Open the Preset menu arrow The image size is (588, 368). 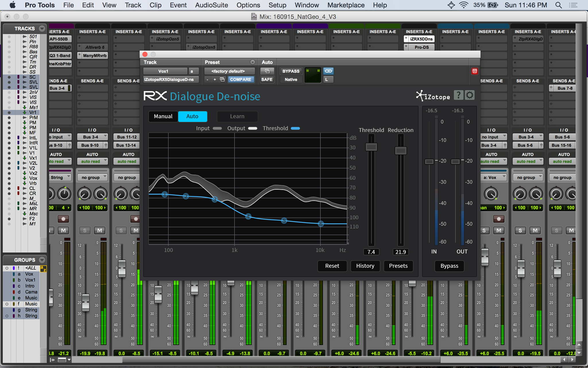(x=252, y=62)
